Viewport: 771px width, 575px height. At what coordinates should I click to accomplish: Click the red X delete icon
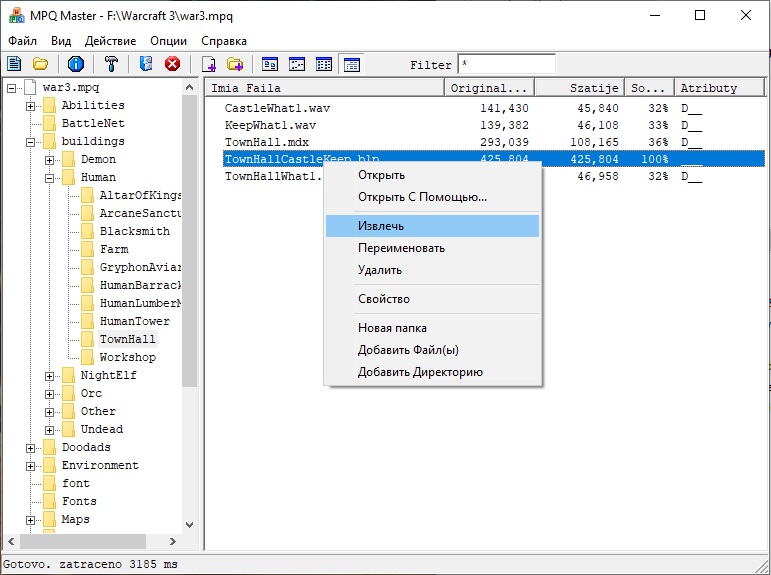click(172, 64)
